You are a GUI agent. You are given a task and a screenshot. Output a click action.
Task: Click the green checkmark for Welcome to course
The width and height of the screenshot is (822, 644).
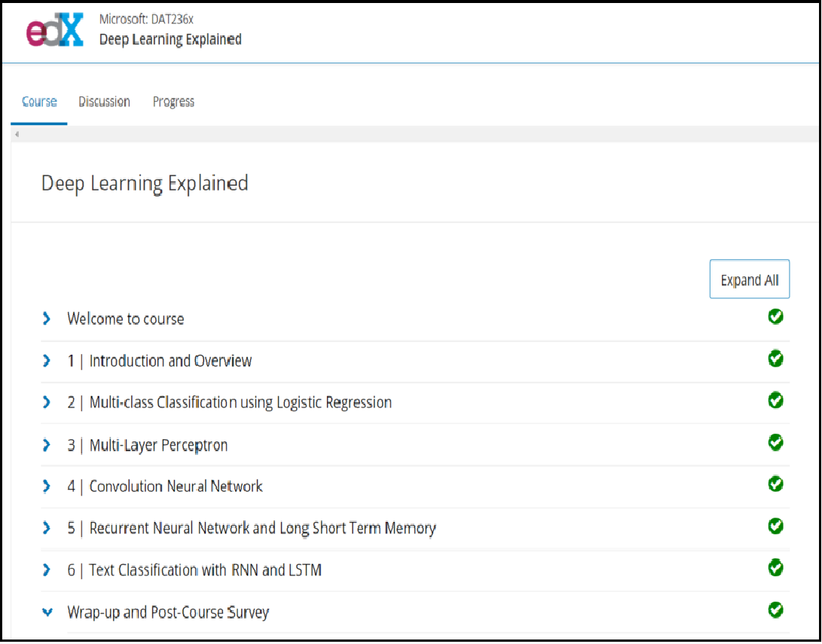click(775, 317)
